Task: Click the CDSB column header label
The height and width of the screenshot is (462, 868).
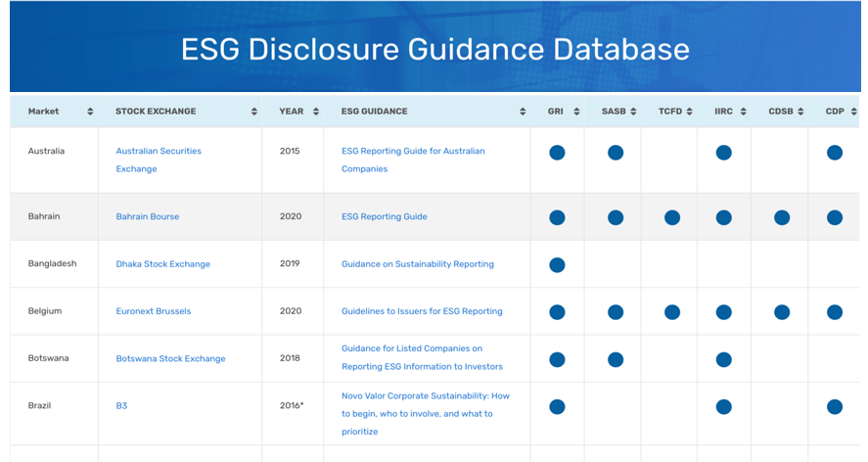Action: 781,112
